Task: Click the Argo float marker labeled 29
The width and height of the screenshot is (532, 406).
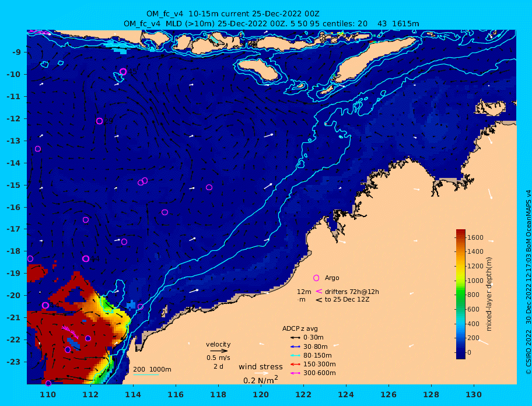Action: pos(99,121)
